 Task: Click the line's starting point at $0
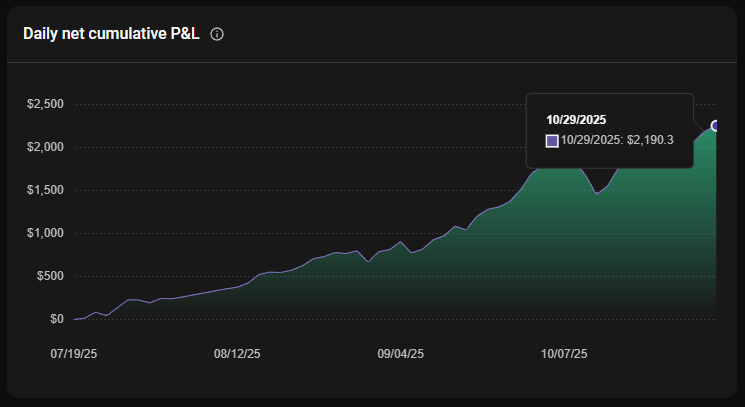pos(75,319)
